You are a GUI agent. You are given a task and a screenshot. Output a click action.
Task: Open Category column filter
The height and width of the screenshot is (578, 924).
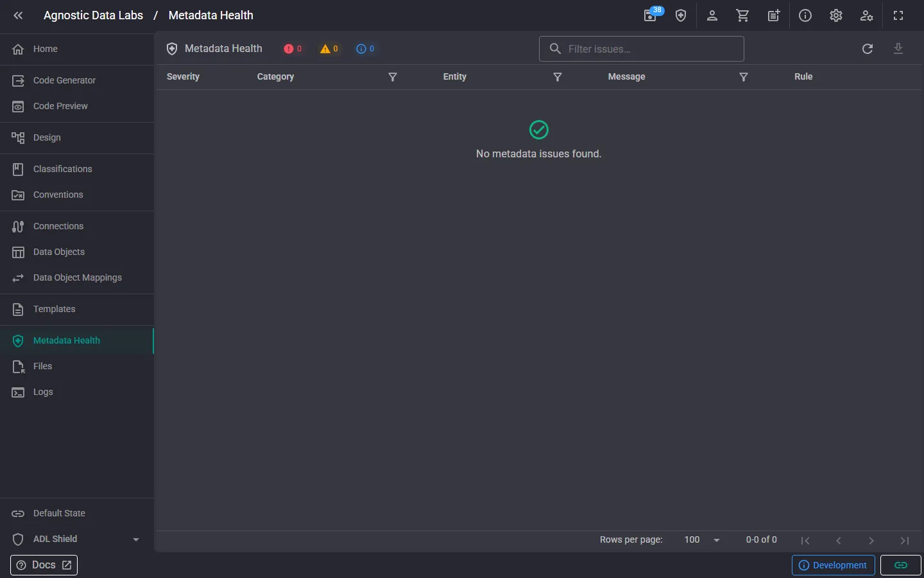tap(393, 77)
